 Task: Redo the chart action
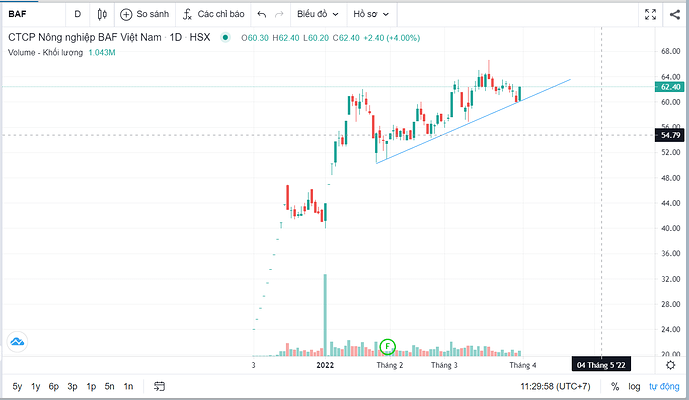coord(279,15)
